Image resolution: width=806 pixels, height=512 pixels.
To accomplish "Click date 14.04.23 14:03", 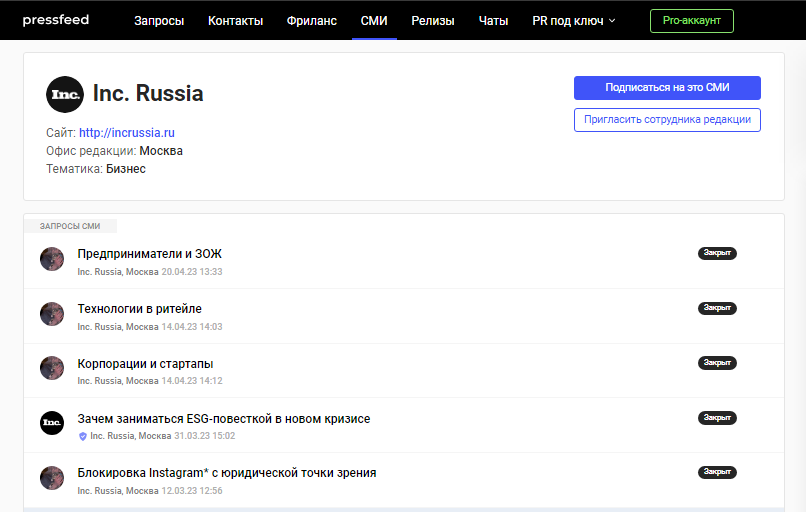I will [x=192, y=326].
